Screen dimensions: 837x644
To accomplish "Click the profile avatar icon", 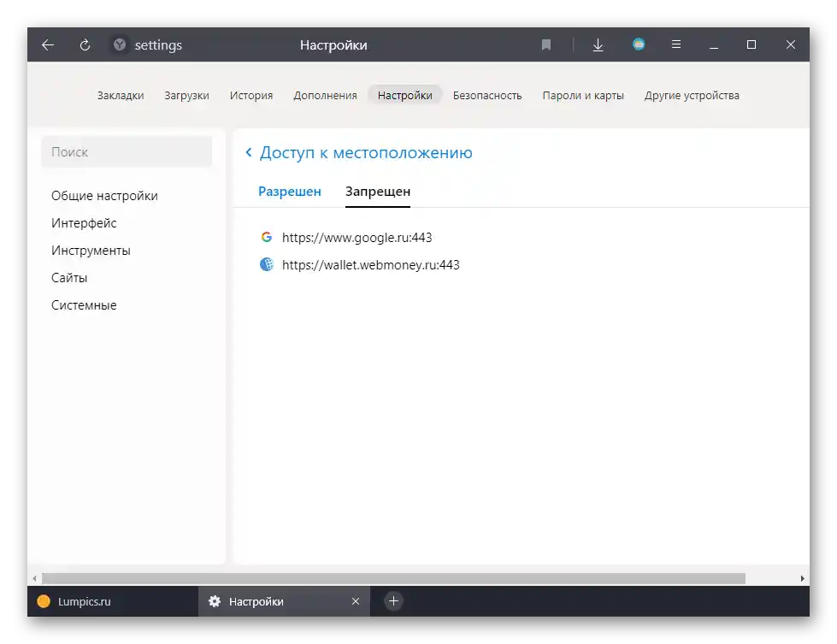I will coord(639,44).
